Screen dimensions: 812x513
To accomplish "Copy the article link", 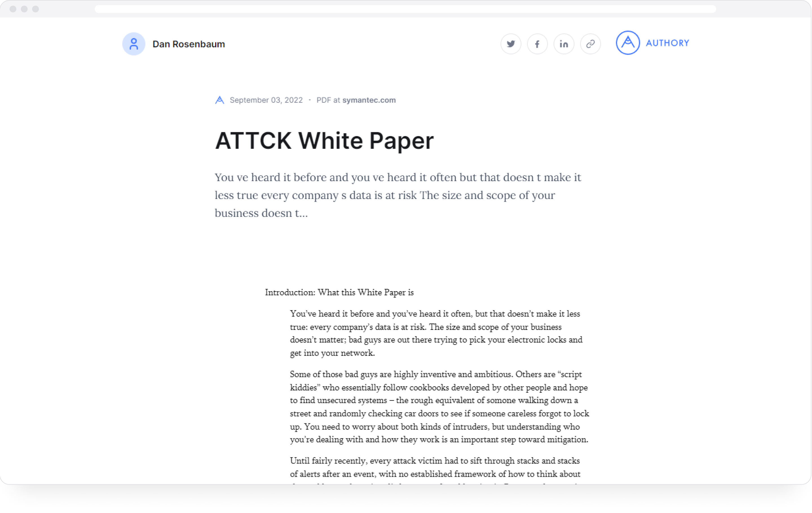I will [x=590, y=43].
